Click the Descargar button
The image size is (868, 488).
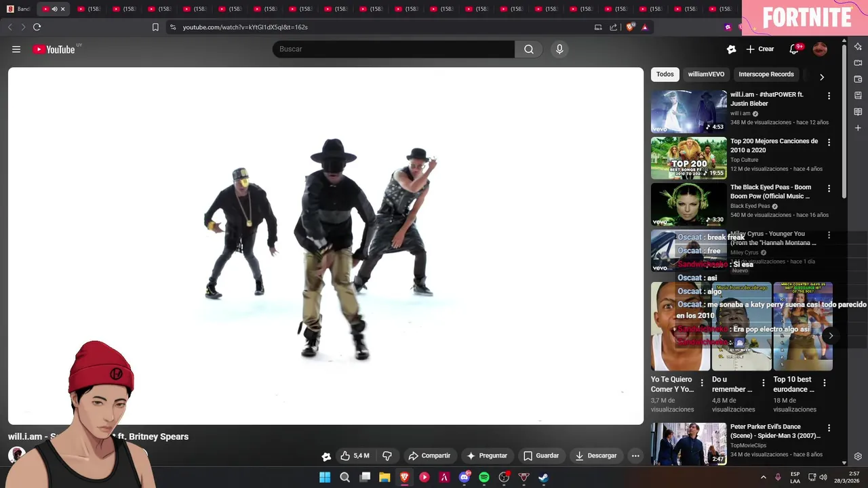pyautogui.click(x=596, y=455)
